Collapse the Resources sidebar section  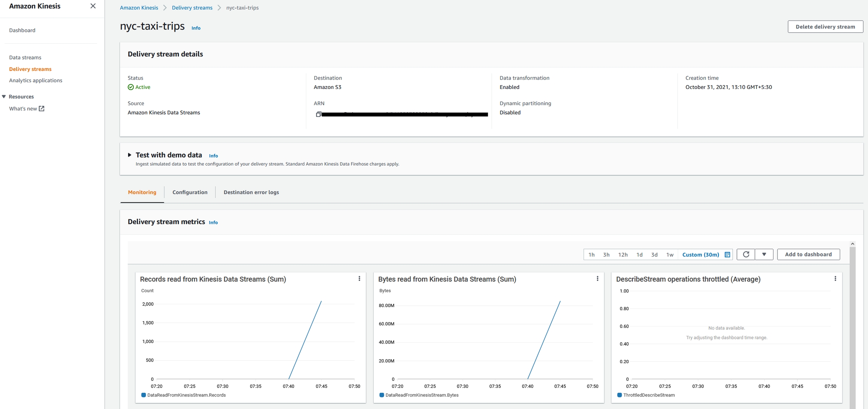pyautogui.click(x=4, y=97)
